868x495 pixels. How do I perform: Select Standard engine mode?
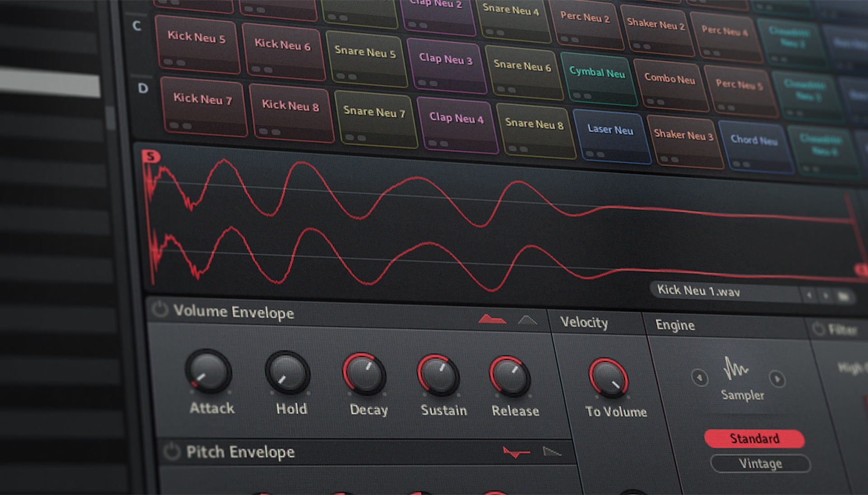[x=754, y=439]
